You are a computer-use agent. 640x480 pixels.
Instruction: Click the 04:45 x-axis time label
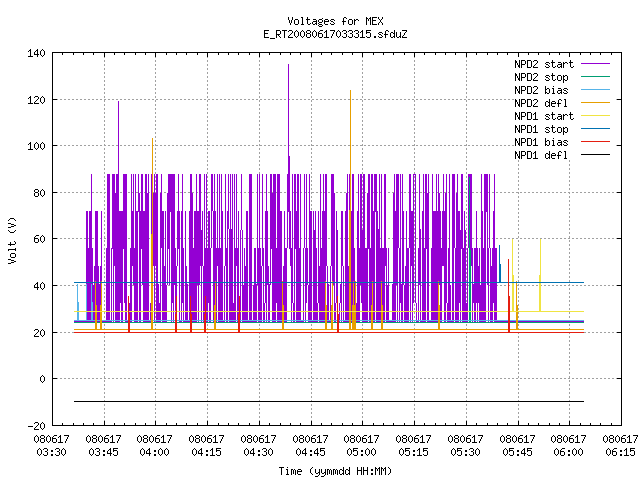pos(311,452)
